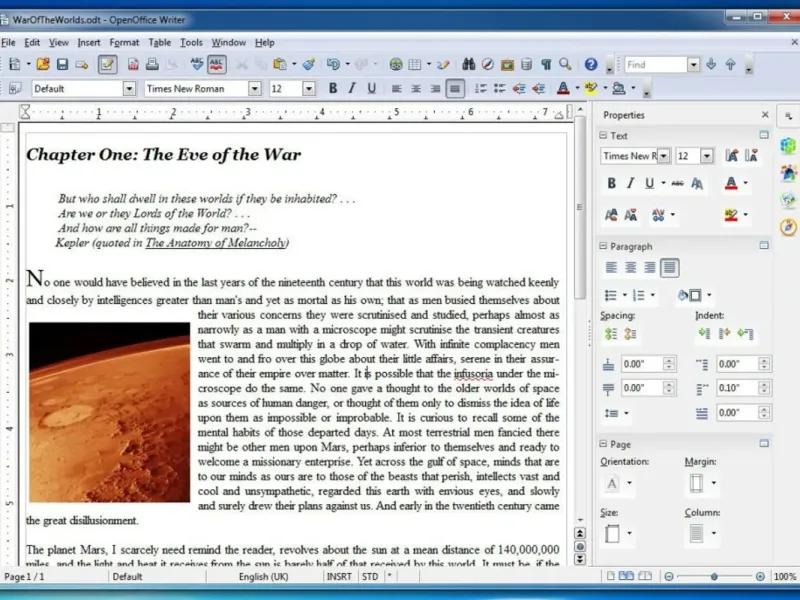Click The Anatomy of Melancholy link

(x=217, y=243)
